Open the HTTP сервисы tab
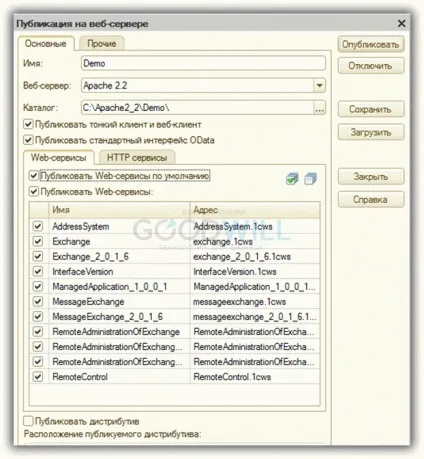The width and height of the screenshot is (424, 459). coord(137,157)
